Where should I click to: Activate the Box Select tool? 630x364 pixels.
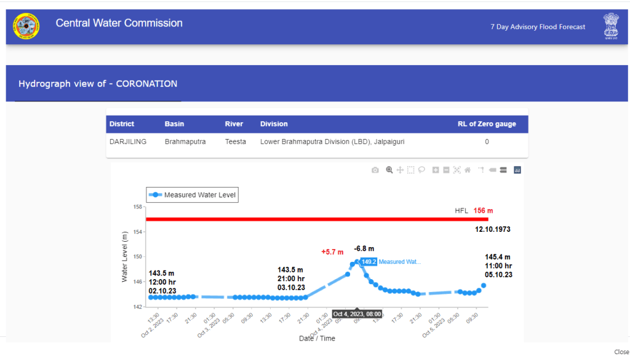click(411, 170)
